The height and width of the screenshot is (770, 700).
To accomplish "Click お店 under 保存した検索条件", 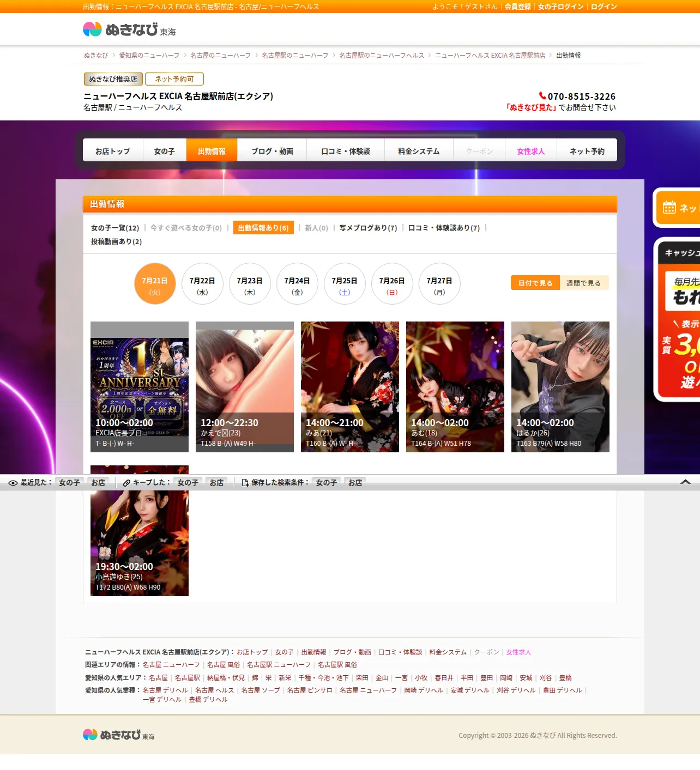I will [355, 483].
